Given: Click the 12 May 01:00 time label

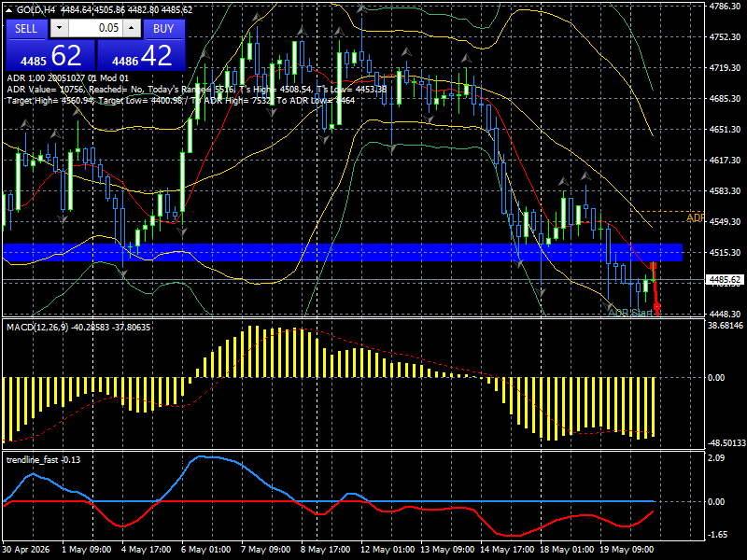Looking at the screenshot, I should point(388,550).
